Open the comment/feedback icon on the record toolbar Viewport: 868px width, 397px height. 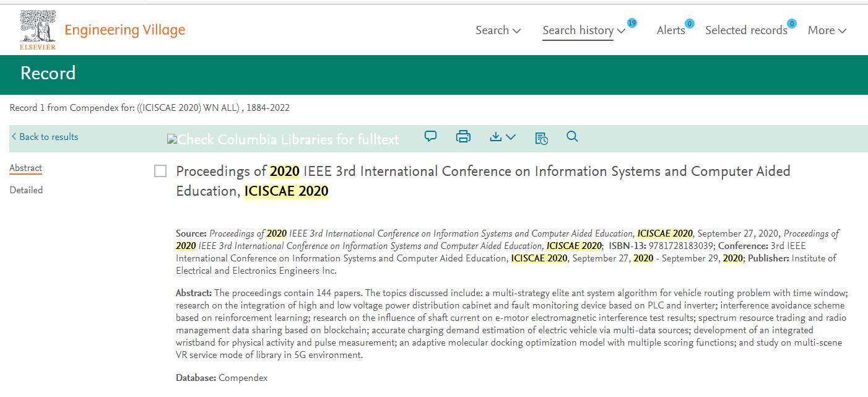(430, 136)
